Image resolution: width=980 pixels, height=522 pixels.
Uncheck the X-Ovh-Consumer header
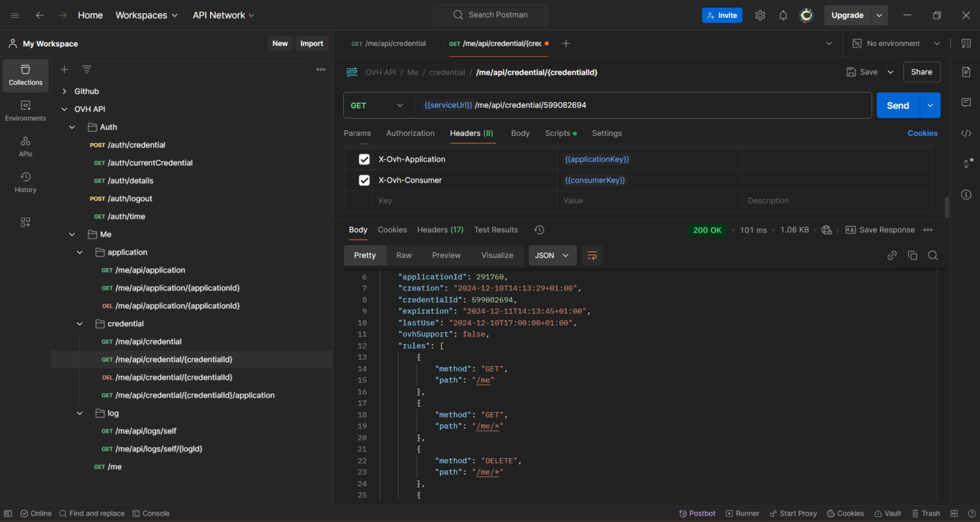pyautogui.click(x=364, y=180)
